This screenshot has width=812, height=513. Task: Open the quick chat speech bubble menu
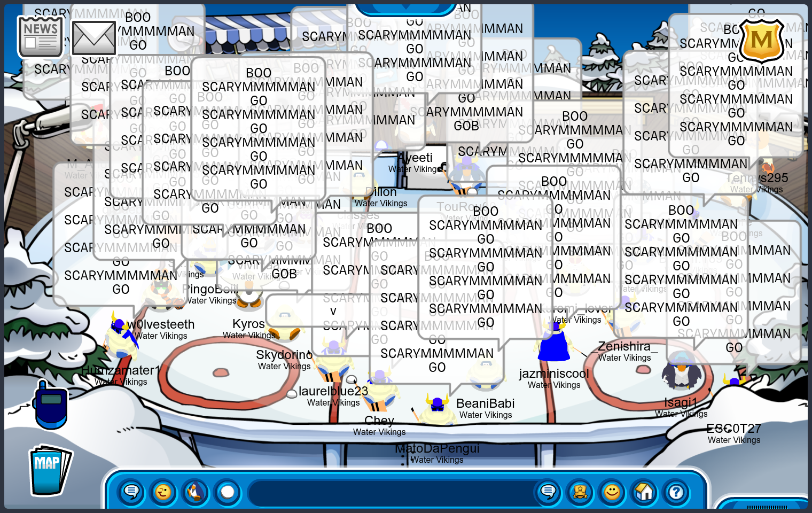[x=131, y=492]
